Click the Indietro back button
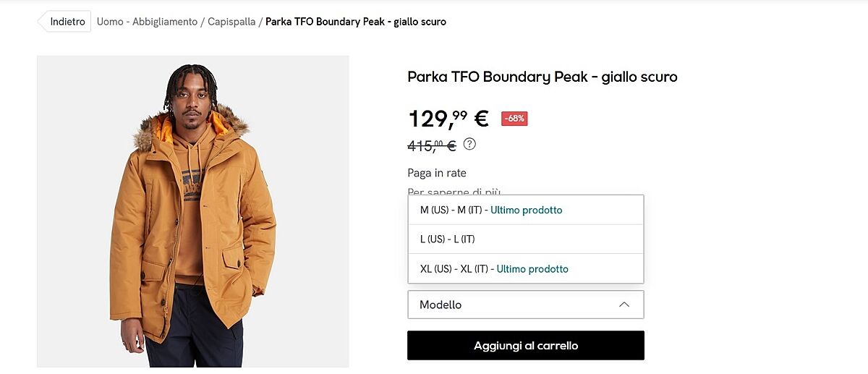The image size is (868, 374). pos(67,22)
